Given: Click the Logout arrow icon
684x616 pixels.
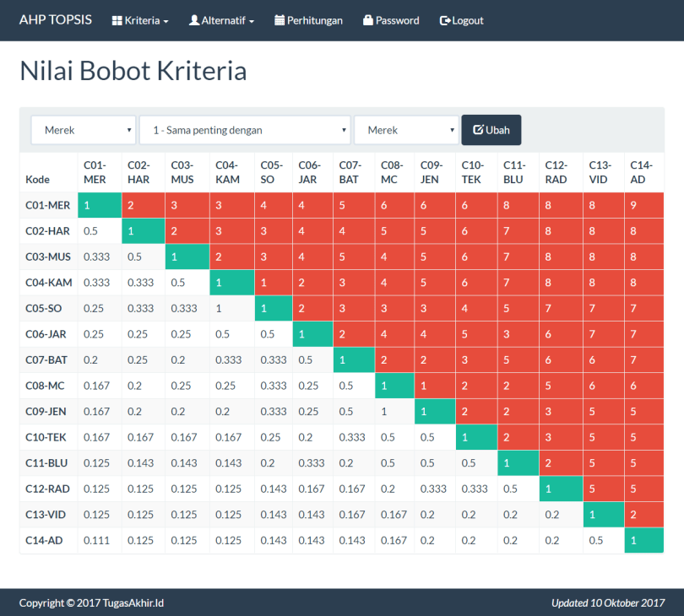Looking at the screenshot, I should pyautogui.click(x=445, y=20).
